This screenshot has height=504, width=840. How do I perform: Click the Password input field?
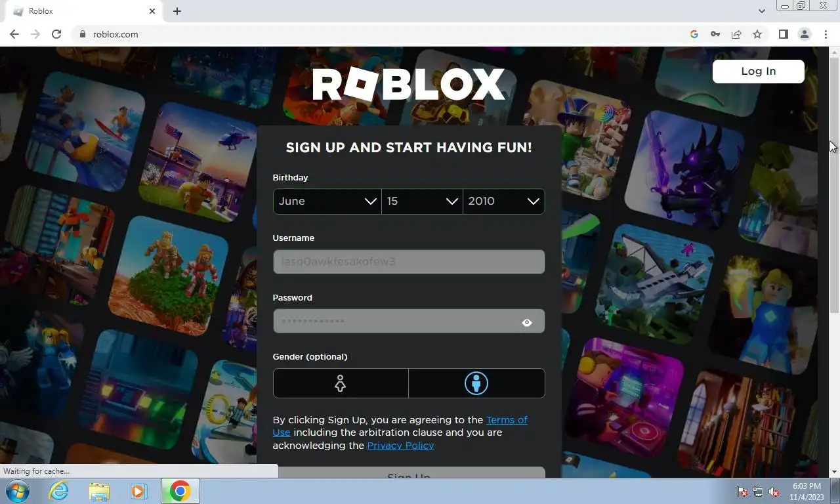pyautogui.click(x=408, y=322)
